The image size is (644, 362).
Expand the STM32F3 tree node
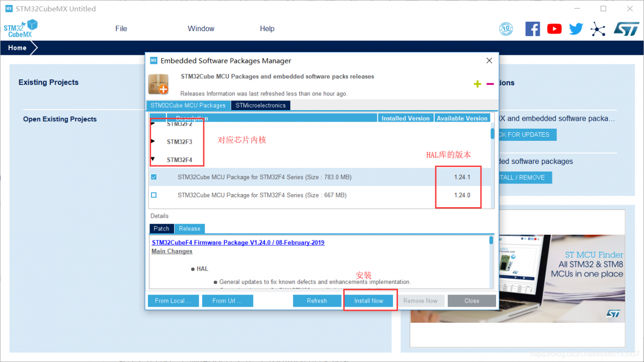153,142
